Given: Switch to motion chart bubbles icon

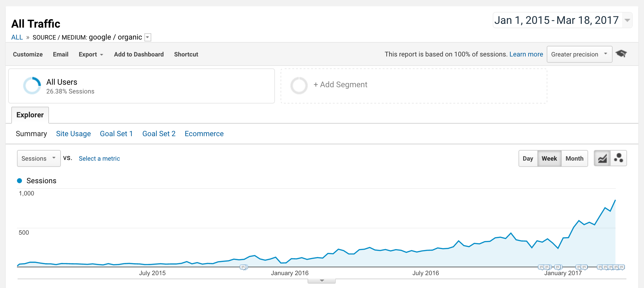Looking at the screenshot, I should coord(619,158).
